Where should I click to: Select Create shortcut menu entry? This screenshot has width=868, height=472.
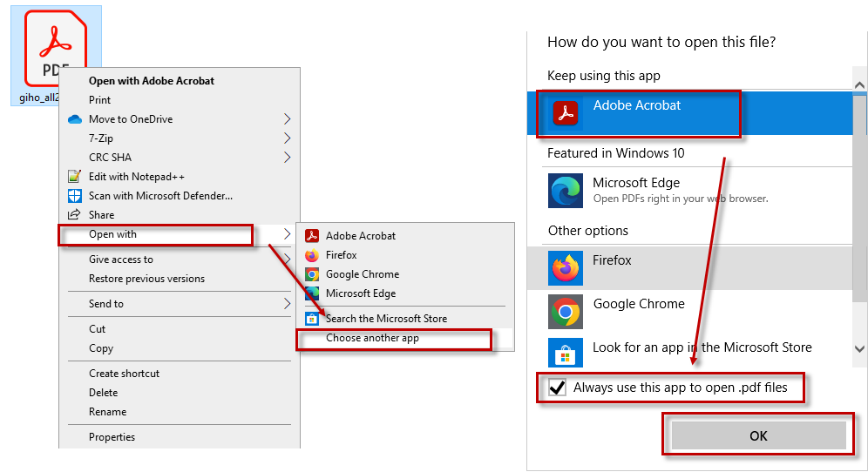pos(180,374)
